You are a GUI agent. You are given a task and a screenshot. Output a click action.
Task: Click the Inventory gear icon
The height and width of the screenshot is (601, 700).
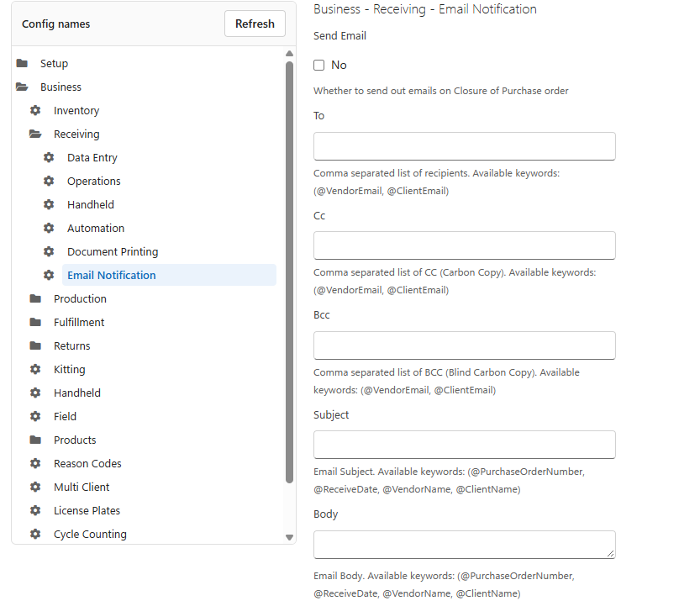[35, 110]
